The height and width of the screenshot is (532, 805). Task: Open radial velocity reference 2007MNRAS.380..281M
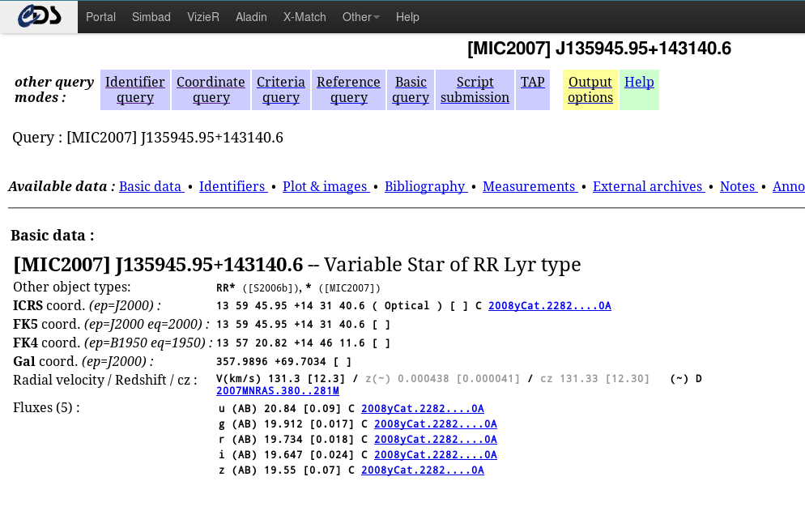coord(278,391)
